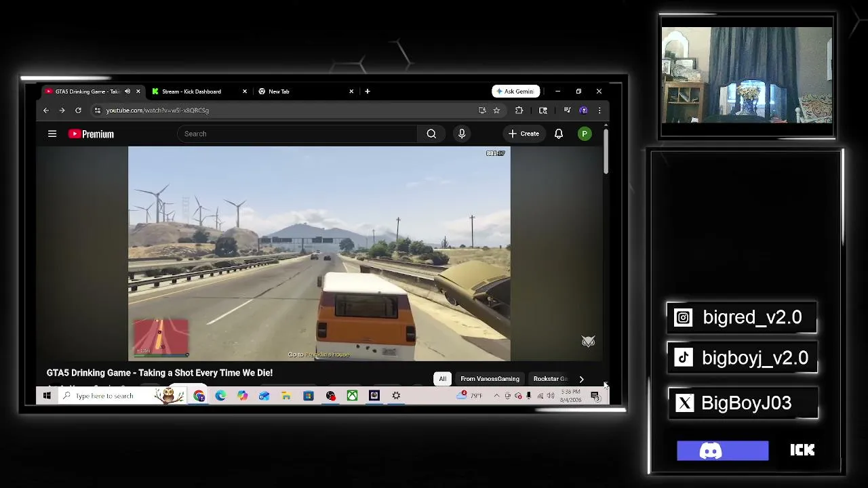Image resolution: width=868 pixels, height=488 pixels.
Task: Click the Ask Gemini button
Action: point(516,91)
